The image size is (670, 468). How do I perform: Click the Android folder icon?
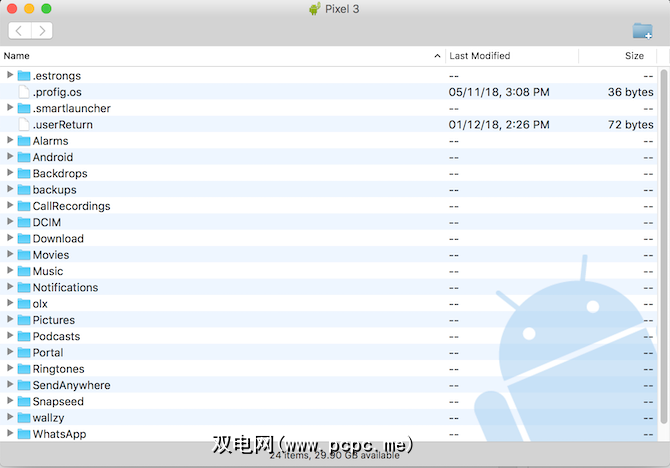[x=24, y=157]
